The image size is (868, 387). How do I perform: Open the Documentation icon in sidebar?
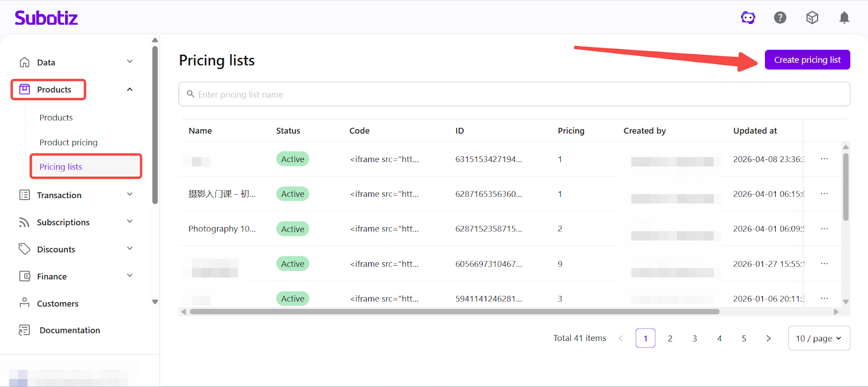click(24, 330)
